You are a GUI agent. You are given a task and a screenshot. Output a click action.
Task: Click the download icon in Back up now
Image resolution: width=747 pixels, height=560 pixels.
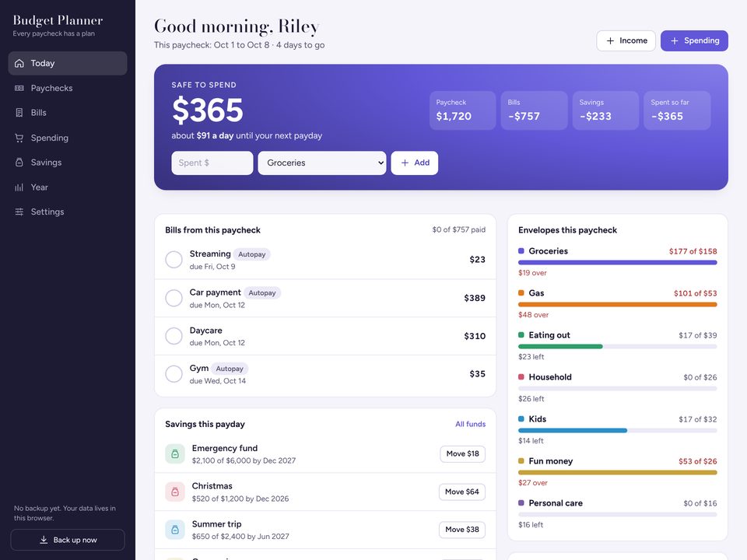coord(44,540)
